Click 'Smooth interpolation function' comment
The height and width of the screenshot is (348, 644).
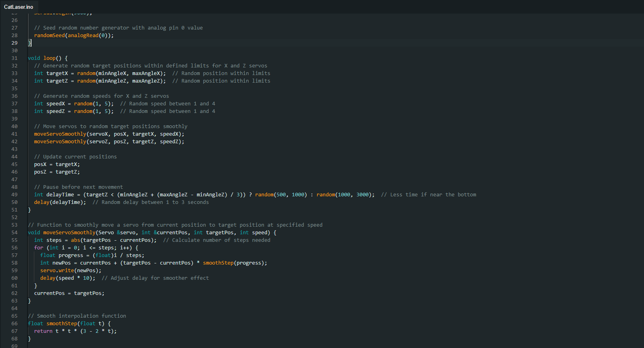77,316
